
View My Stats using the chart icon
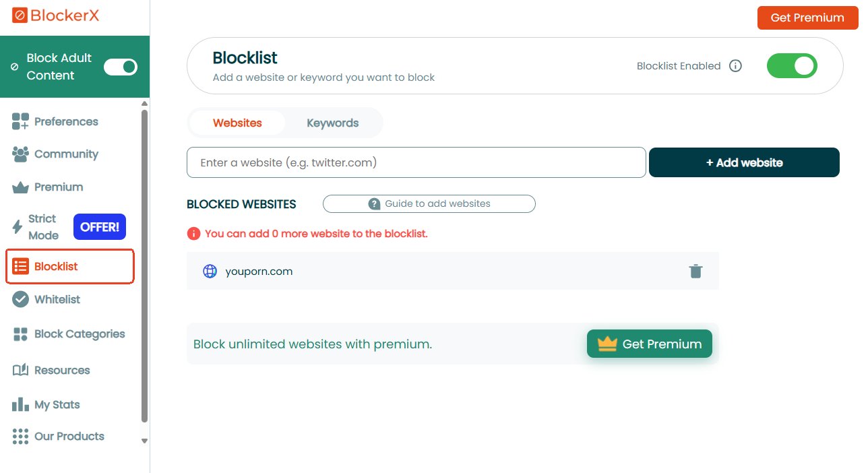click(20, 404)
